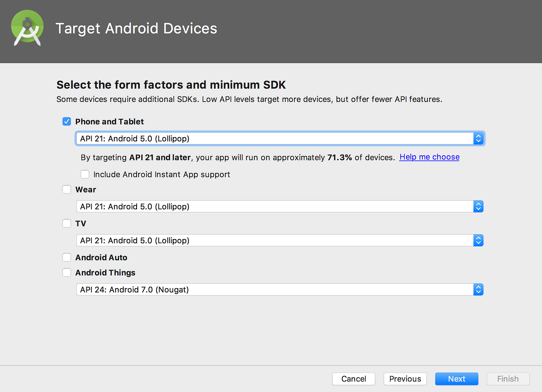The height and width of the screenshot is (392, 542).
Task: Enable the Android Things checkbox
Action: pyautogui.click(x=67, y=273)
